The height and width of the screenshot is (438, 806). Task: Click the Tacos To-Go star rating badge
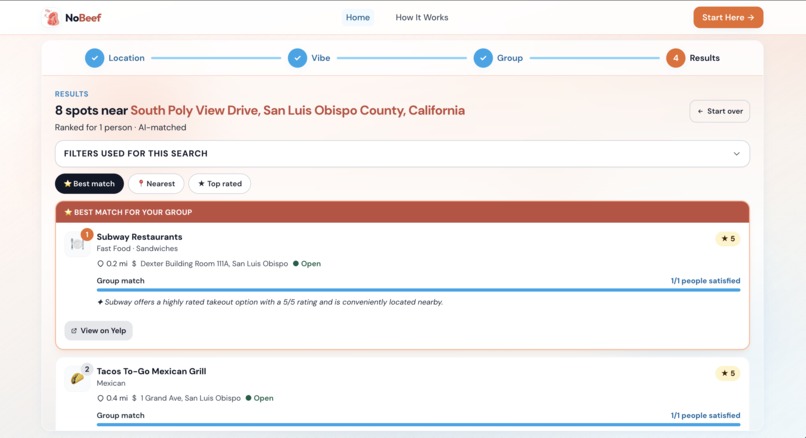728,373
